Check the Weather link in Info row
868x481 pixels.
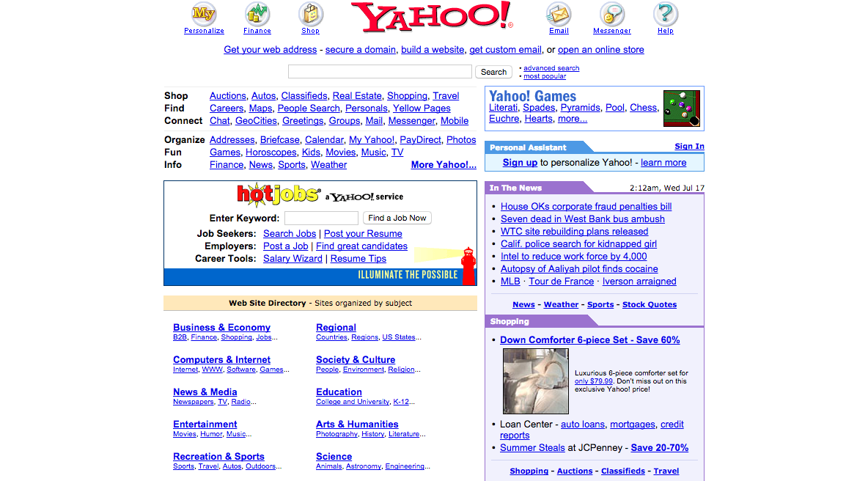pyautogui.click(x=329, y=165)
